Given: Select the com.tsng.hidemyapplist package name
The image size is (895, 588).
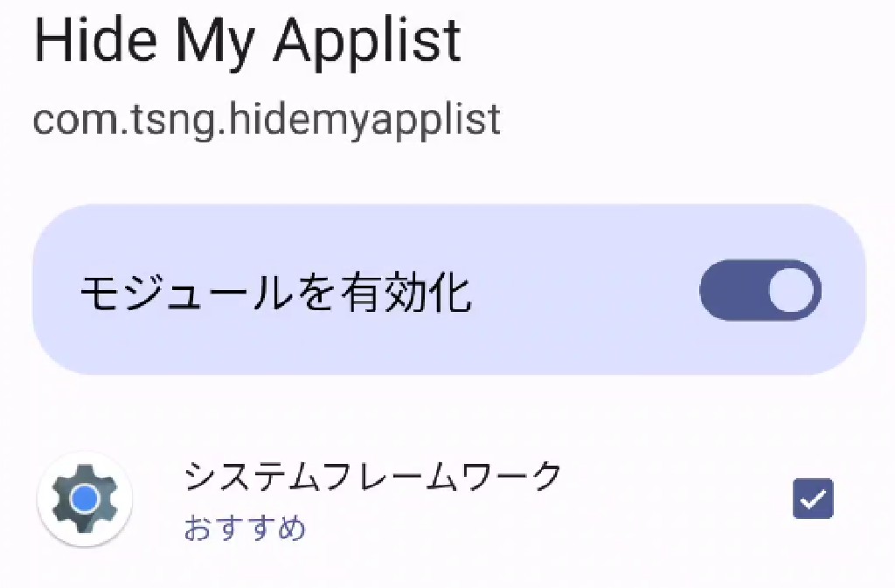Looking at the screenshot, I should point(265,120).
